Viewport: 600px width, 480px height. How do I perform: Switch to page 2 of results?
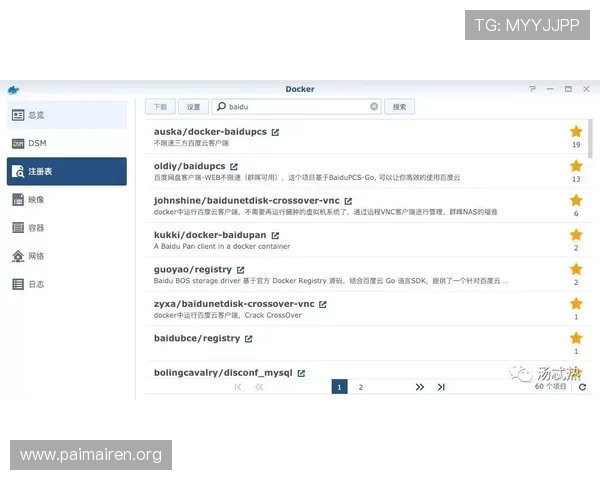click(x=360, y=387)
